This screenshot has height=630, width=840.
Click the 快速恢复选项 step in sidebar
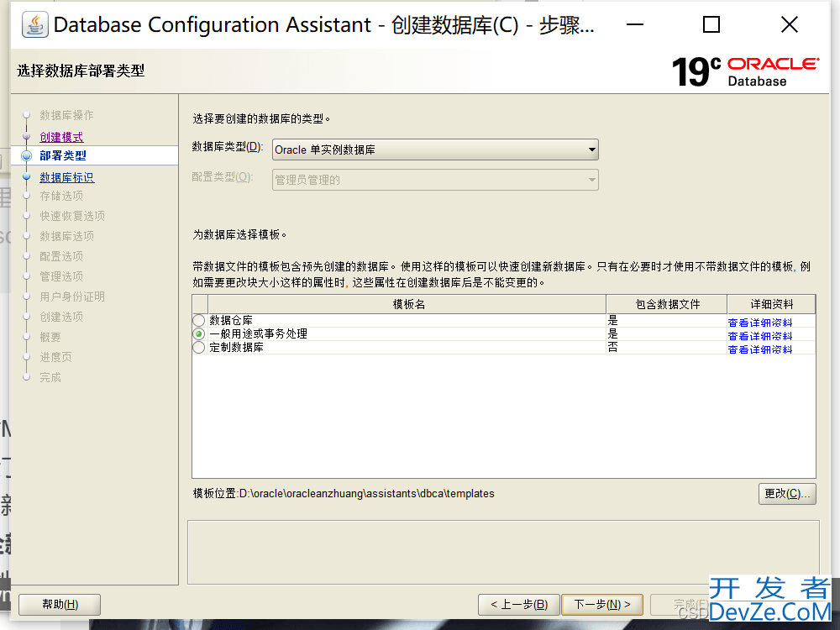click(72, 216)
